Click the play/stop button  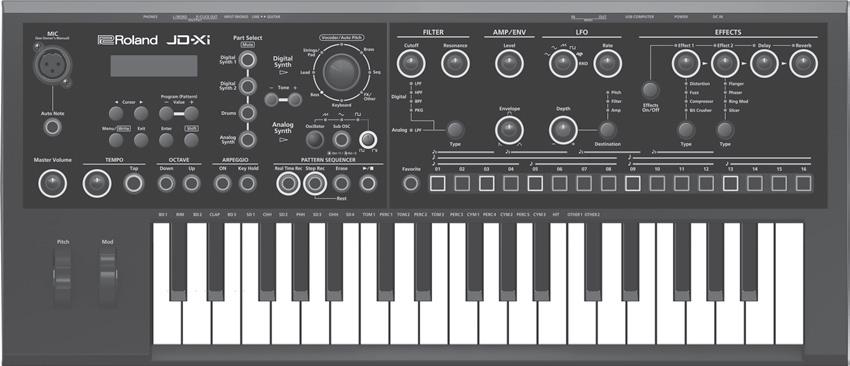click(x=368, y=184)
